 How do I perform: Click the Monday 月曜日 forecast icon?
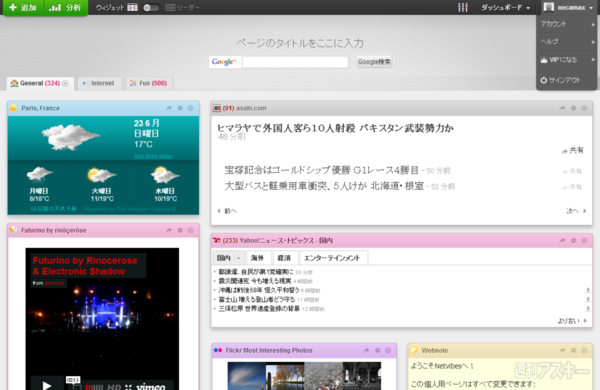tap(39, 175)
